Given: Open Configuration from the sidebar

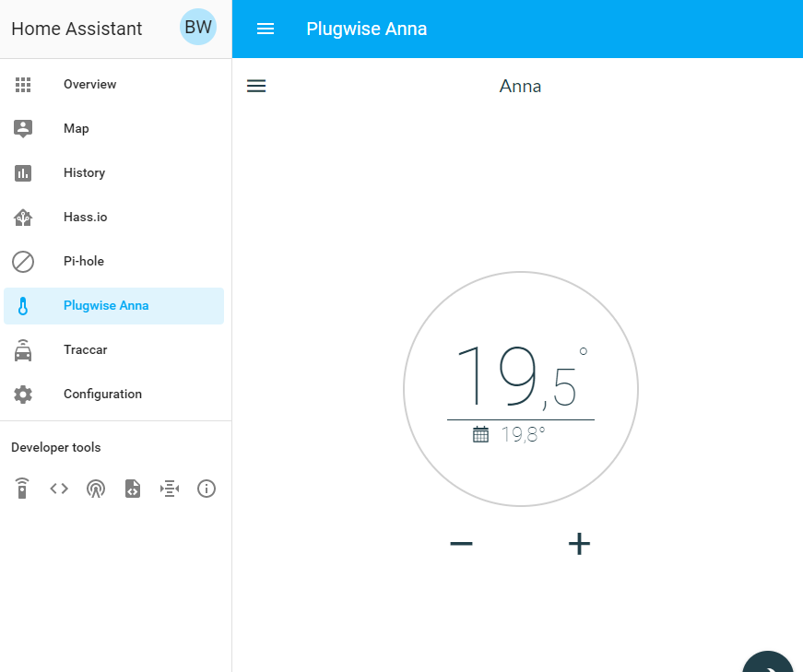Looking at the screenshot, I should pyautogui.click(x=113, y=395).
